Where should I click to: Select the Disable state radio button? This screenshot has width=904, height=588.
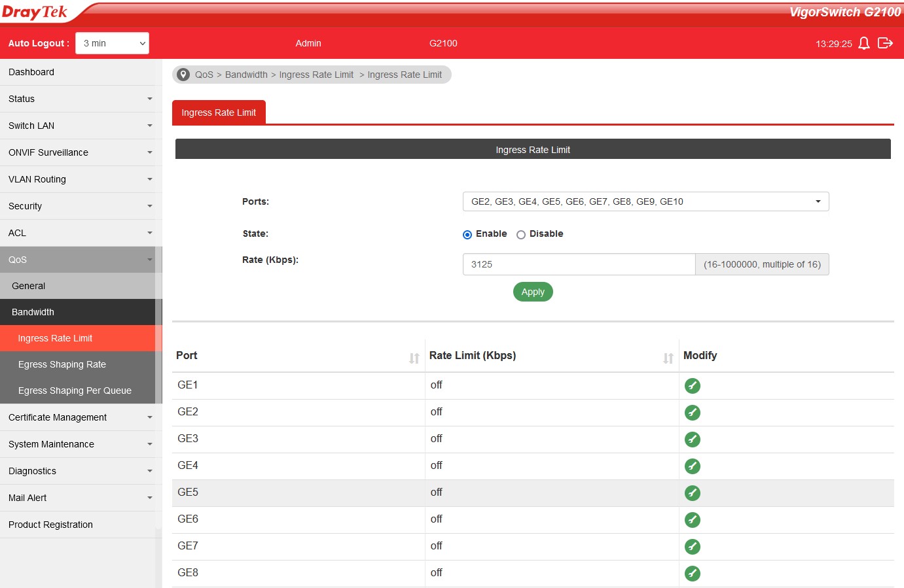tap(521, 235)
